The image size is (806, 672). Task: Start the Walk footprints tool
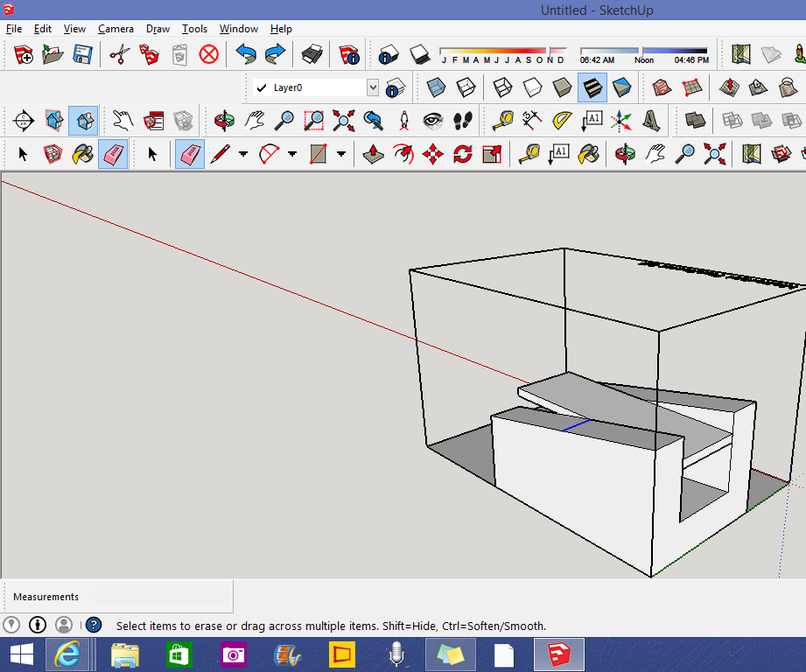click(x=463, y=120)
